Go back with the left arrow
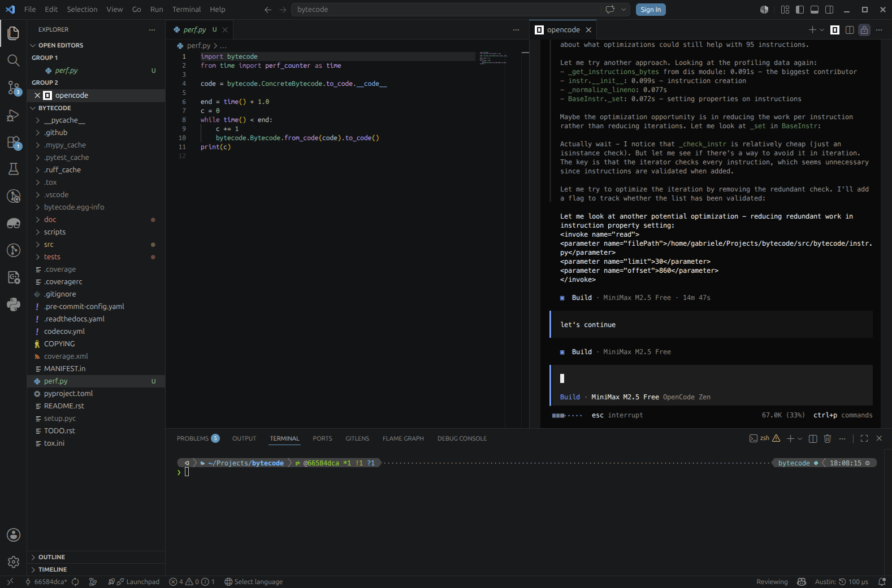This screenshot has width=892, height=588. pos(268,10)
